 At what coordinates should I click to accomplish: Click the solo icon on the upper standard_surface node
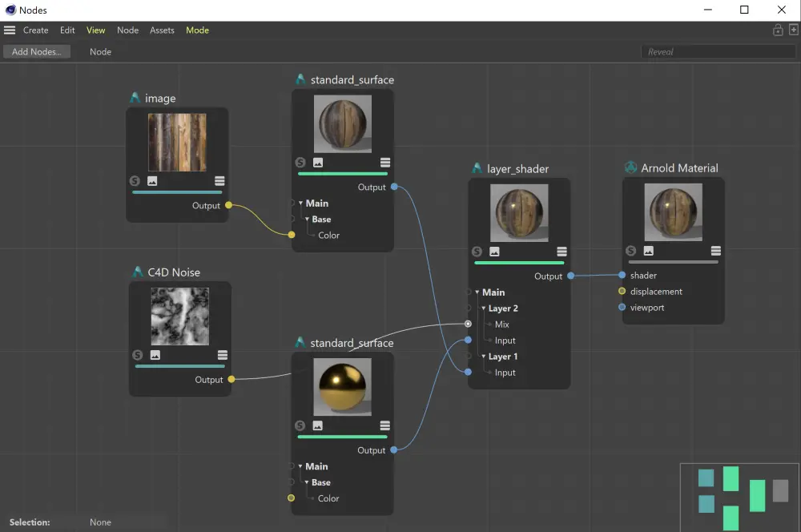click(x=300, y=162)
